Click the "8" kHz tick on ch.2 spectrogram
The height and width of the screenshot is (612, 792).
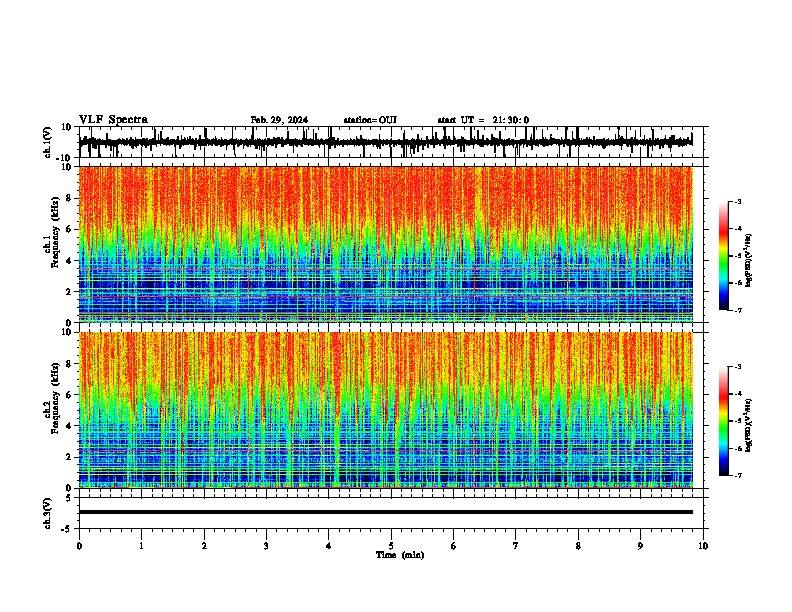70,364
